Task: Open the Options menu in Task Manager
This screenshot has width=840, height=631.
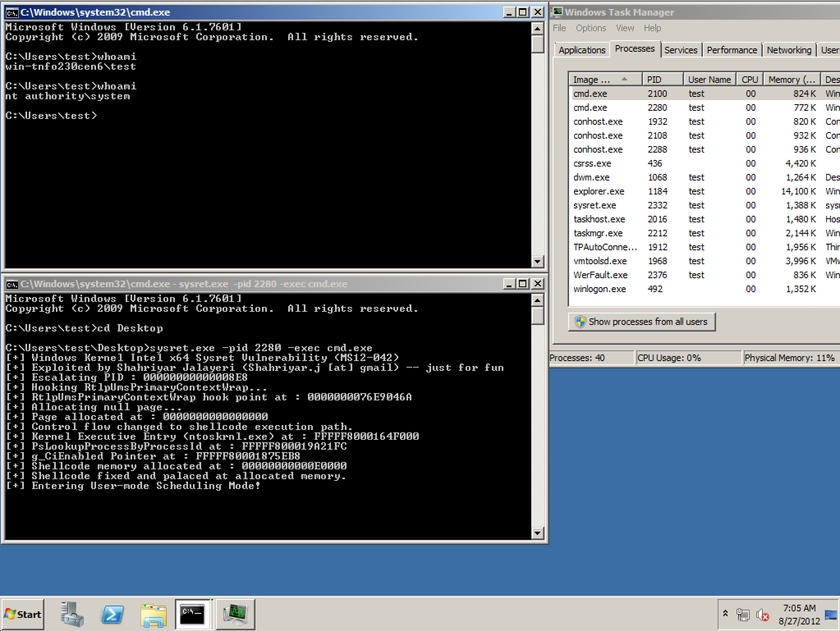Action: [x=590, y=28]
